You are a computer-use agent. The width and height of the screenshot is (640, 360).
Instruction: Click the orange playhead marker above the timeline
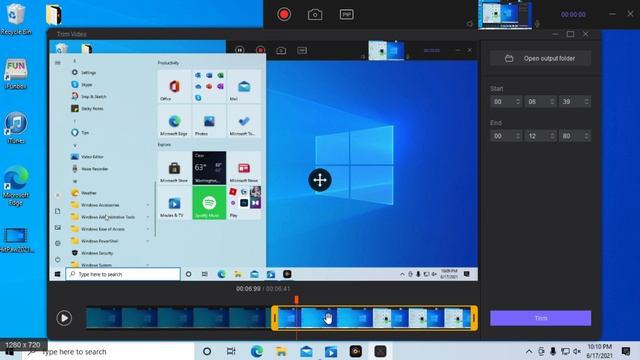pos(296,300)
